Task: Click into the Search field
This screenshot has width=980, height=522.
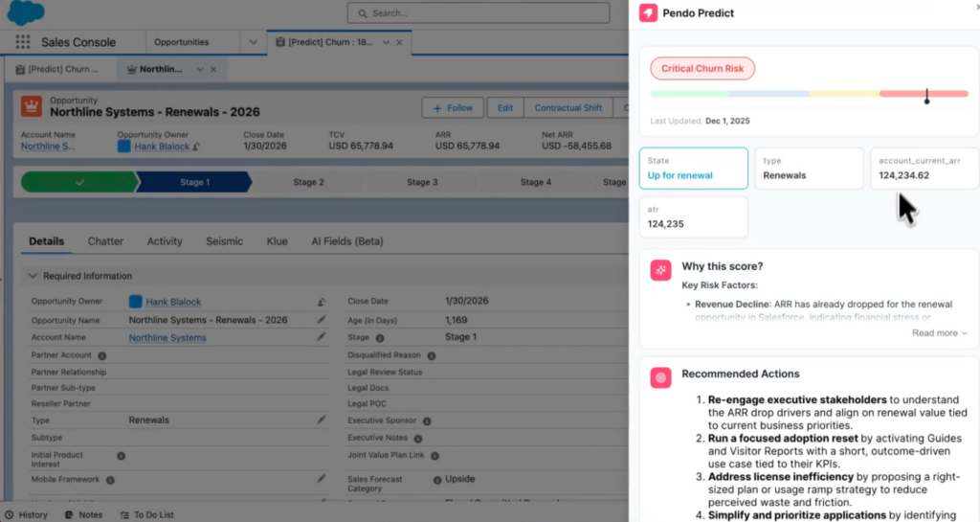Action: coord(479,13)
